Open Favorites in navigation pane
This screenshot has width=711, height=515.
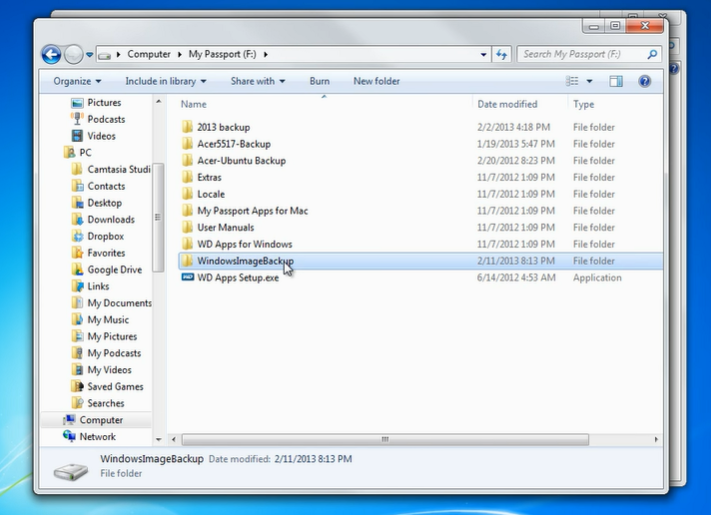106,253
